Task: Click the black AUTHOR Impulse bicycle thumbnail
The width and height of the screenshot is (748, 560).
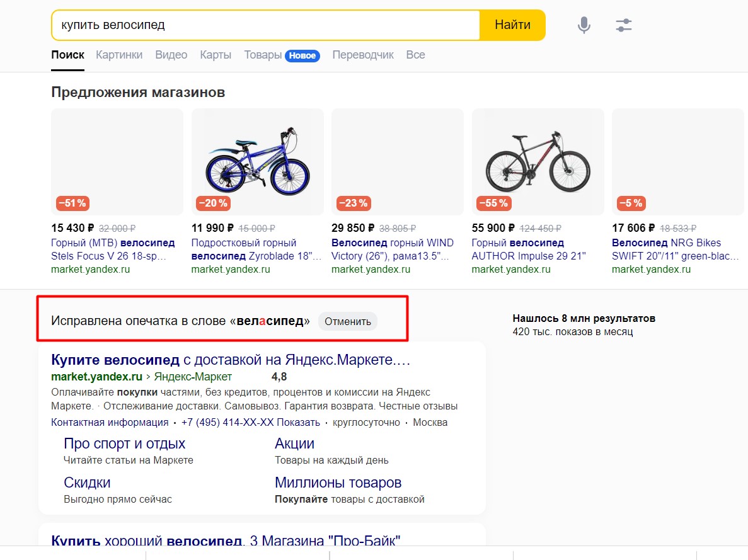Action: pos(538,162)
